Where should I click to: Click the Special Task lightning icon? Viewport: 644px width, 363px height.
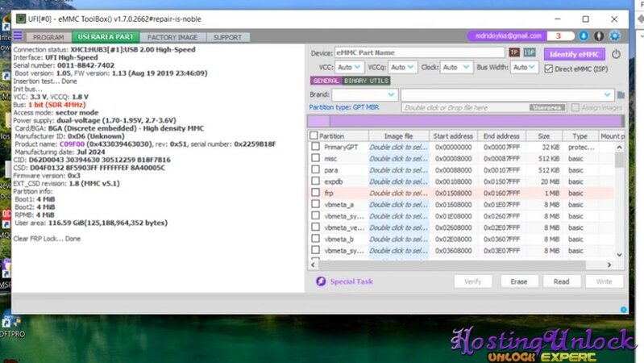click(320, 282)
